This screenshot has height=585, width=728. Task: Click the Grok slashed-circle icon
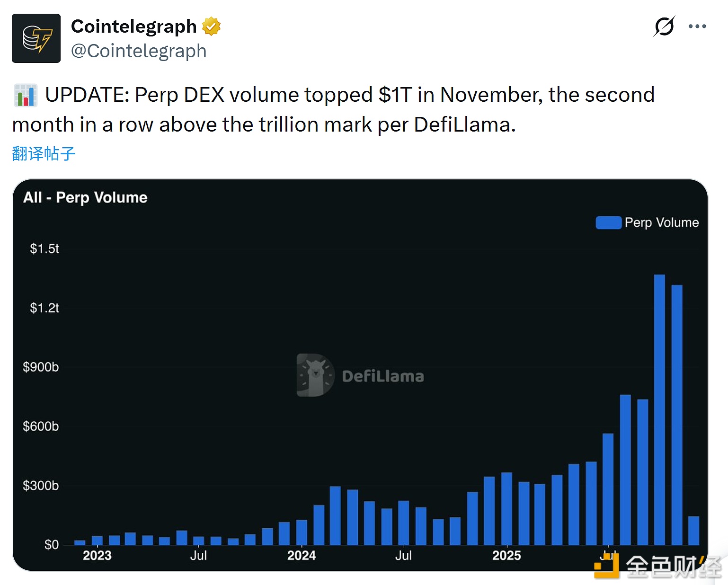(x=664, y=27)
